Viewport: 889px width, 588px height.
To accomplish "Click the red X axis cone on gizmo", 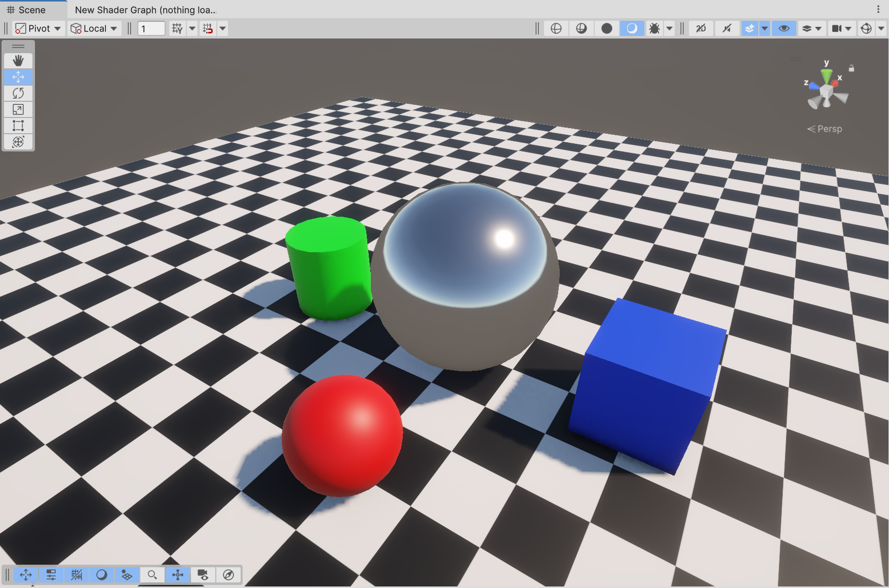I will point(835,83).
